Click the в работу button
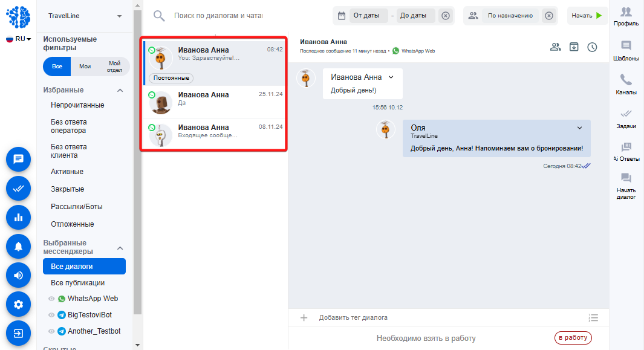 coord(573,338)
